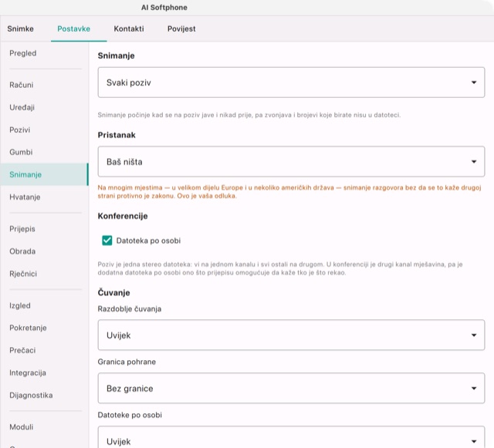The width and height of the screenshot is (494, 448).
Task: Open Rječnici settings section
Action: (x=44, y=274)
